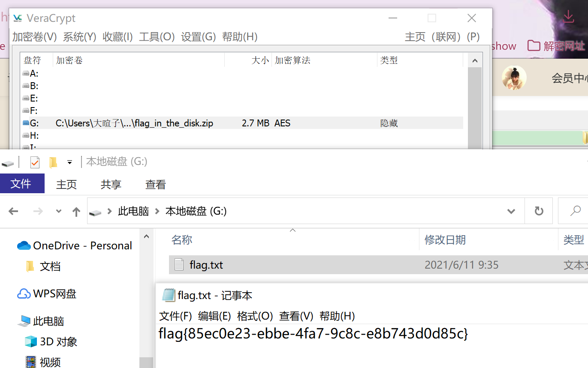The height and width of the screenshot is (368, 588).
Task: Open Notepad 格式(O) menu
Action: 255,316
